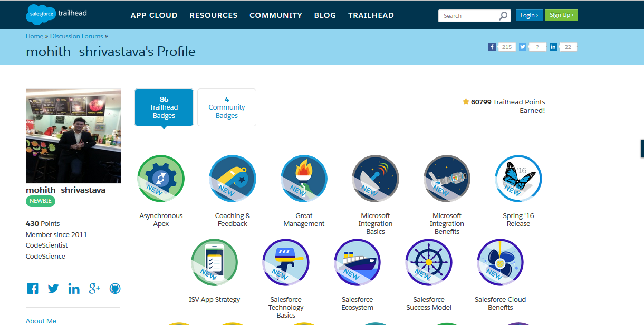Click the Member since 2011 text

[56, 234]
